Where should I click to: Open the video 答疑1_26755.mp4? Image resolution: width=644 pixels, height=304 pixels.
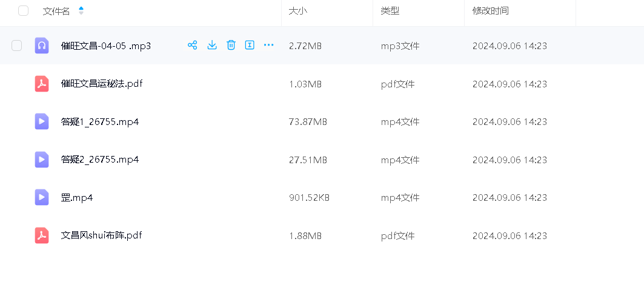[x=100, y=121]
